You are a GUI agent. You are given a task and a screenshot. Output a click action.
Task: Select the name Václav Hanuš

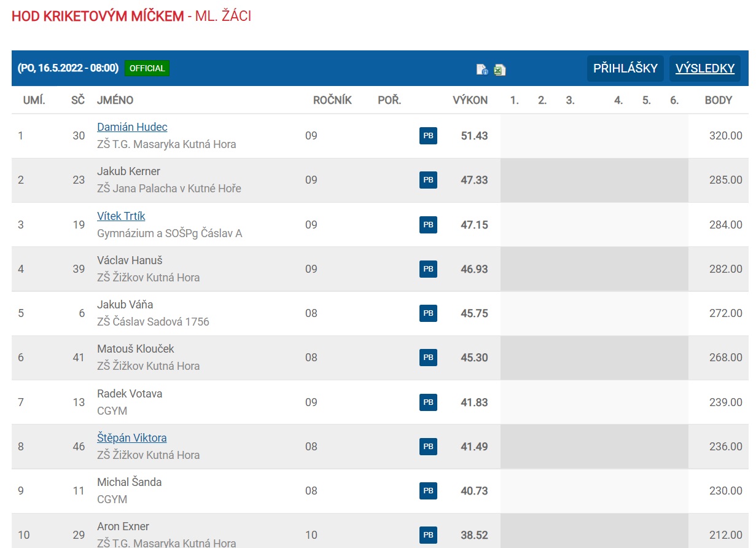pos(130,260)
